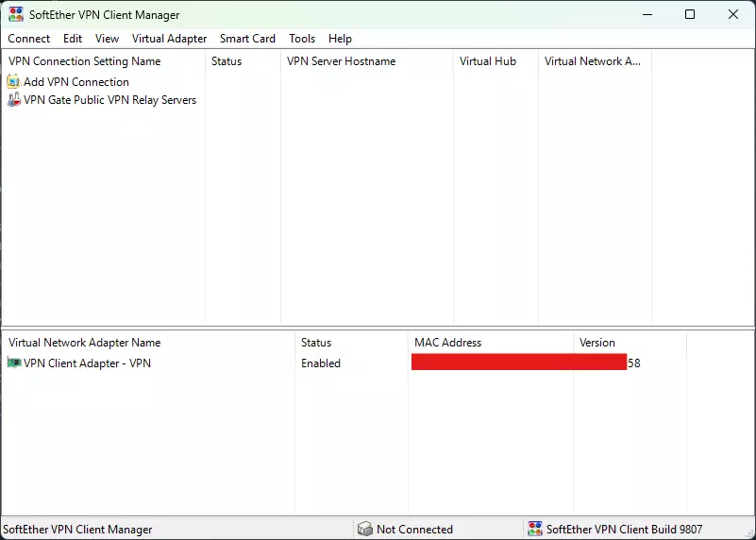Click the Virtual Network A... column header

coord(595,61)
